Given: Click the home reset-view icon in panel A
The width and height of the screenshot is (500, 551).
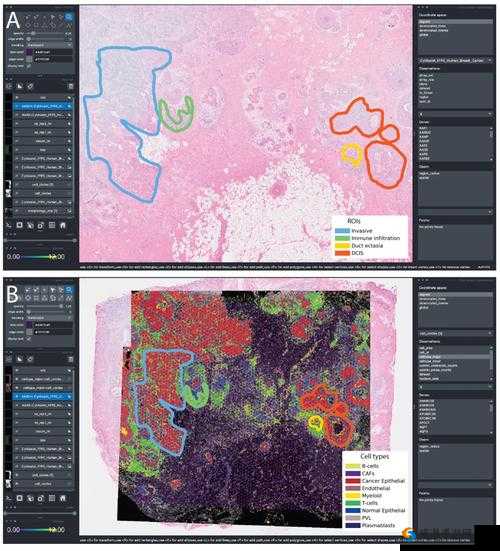Looking at the screenshot, I should pos(63,225).
